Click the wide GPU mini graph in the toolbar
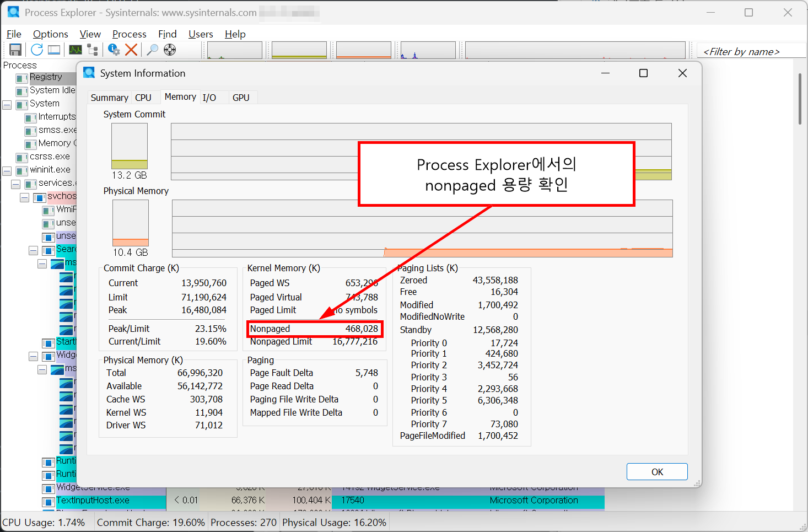The image size is (808, 532). [x=575, y=50]
